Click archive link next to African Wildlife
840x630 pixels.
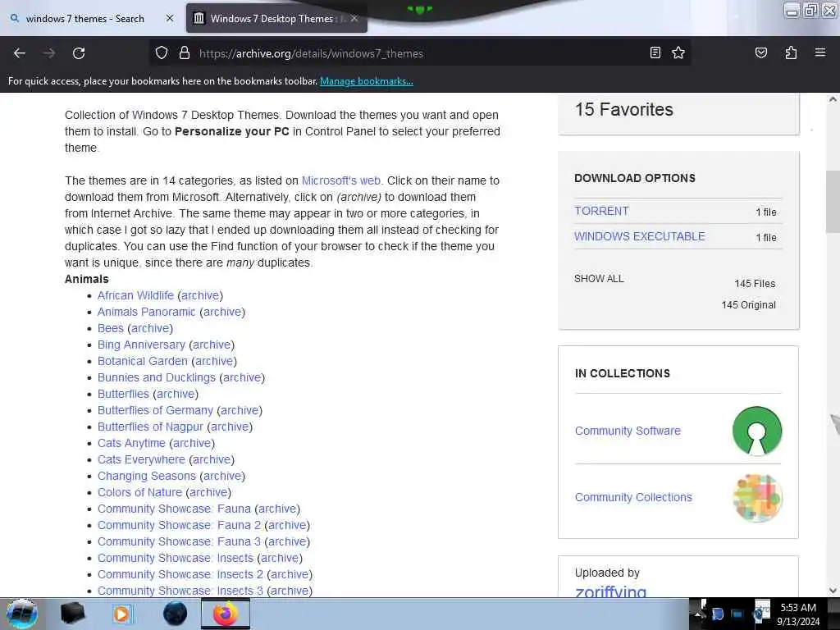[x=200, y=295]
